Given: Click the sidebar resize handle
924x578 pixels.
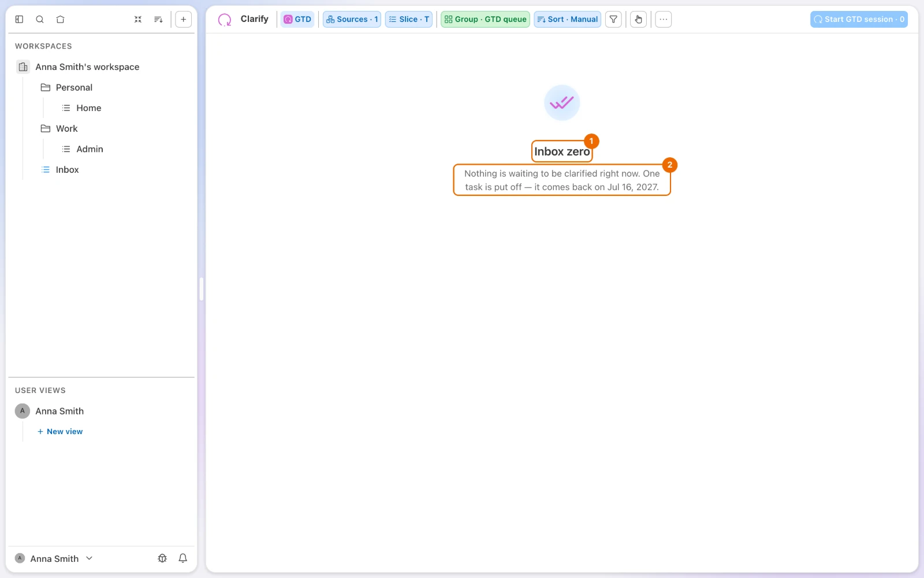Looking at the screenshot, I should [202, 289].
